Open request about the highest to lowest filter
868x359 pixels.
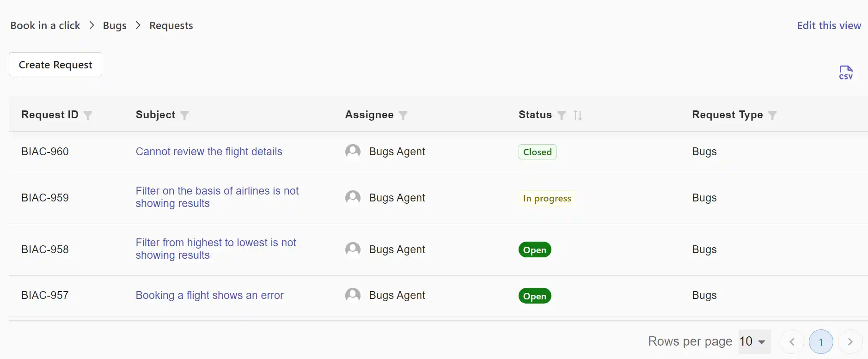[x=216, y=249]
